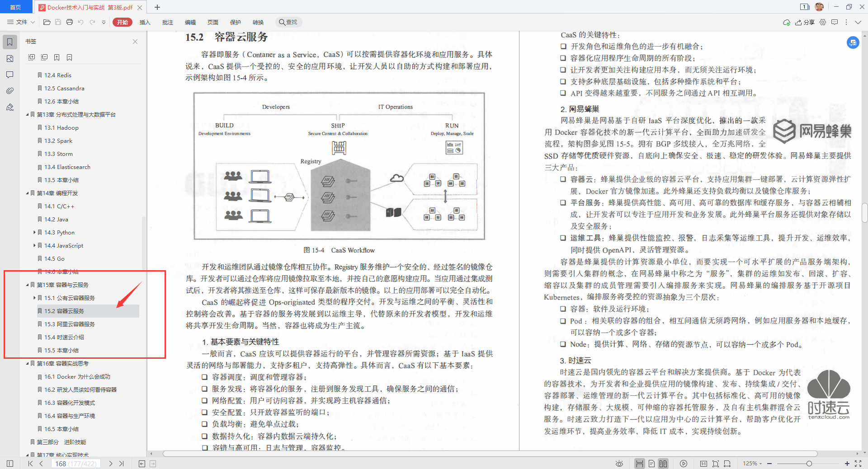Delete bookmark icon in bookmark toolbar
This screenshot has height=469, width=868.
click(x=69, y=57)
